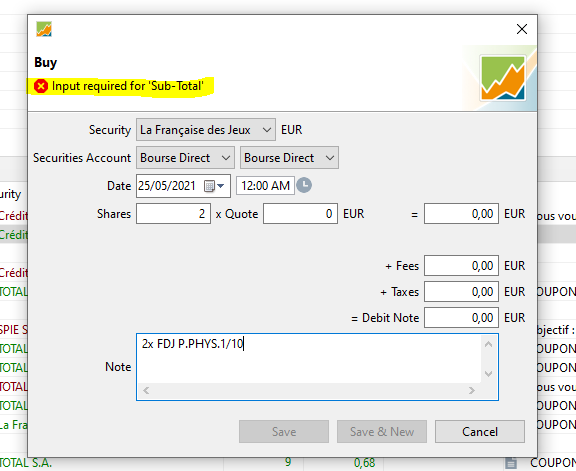Click the Portfolio Performance icon in title bar
Viewport: 576px width, 471px height.
point(44,29)
